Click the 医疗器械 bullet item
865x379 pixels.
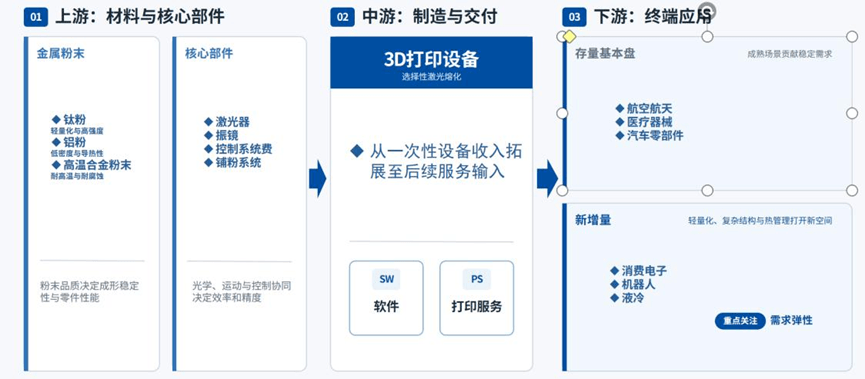point(644,122)
